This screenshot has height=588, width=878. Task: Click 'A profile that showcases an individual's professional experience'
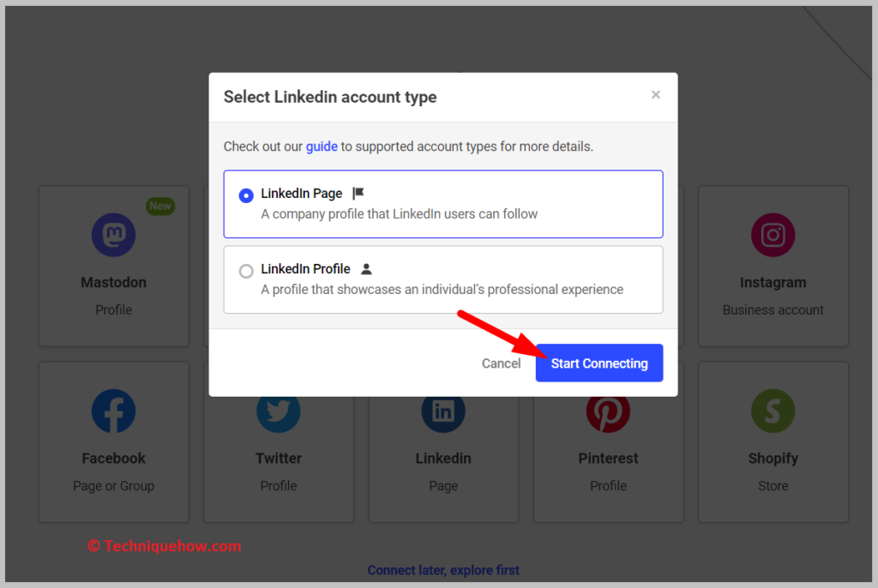(x=442, y=290)
